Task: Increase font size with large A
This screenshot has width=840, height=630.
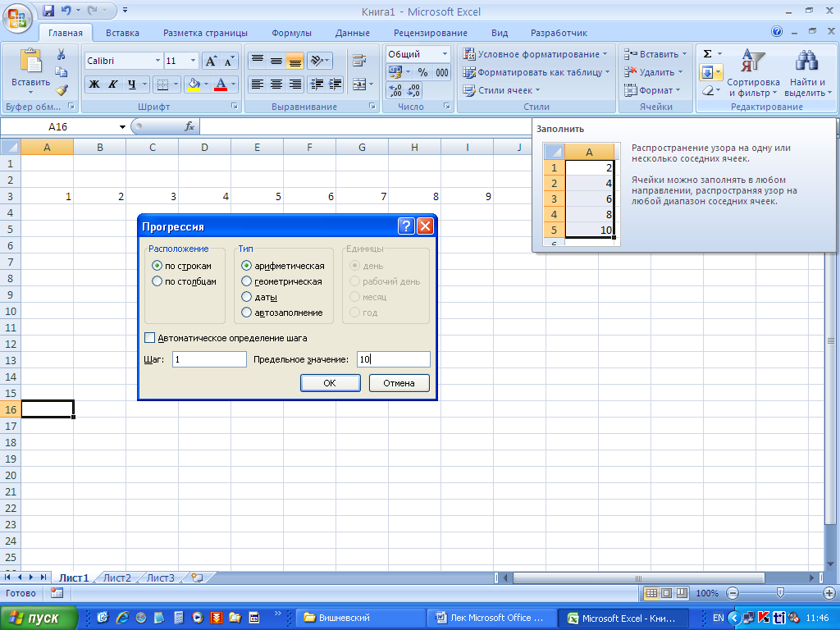Action: pyautogui.click(x=211, y=61)
